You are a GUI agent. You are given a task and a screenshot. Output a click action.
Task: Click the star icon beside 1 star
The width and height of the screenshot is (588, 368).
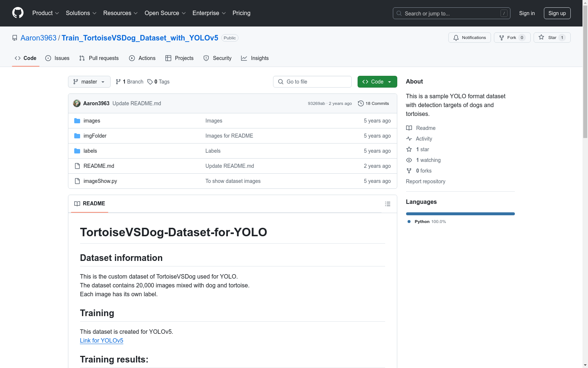click(x=409, y=149)
